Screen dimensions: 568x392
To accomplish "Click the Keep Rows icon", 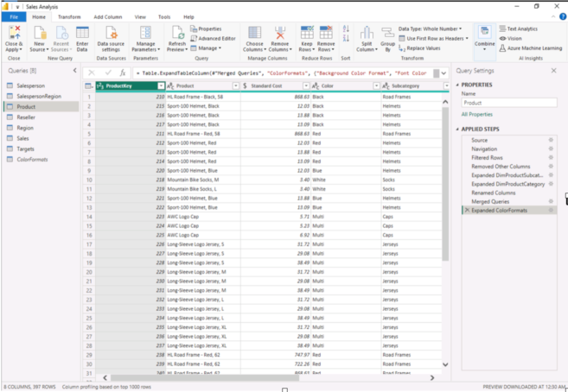I will (x=307, y=33).
